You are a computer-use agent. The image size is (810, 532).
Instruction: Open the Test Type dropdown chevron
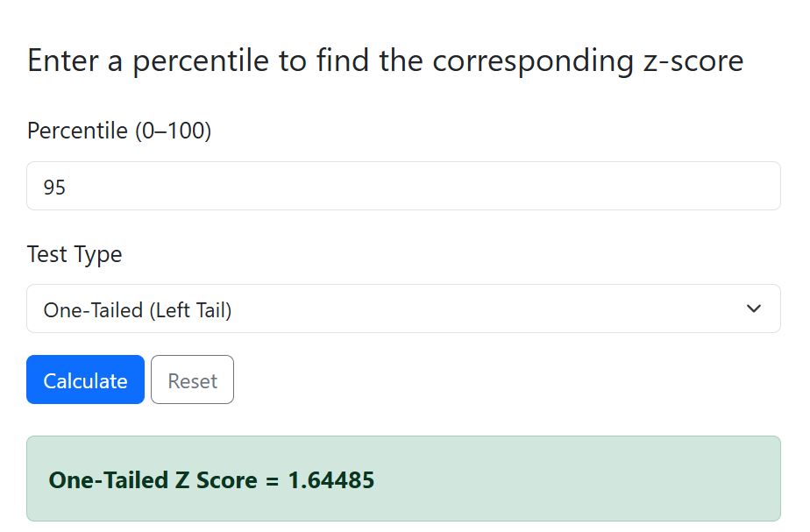(752, 309)
